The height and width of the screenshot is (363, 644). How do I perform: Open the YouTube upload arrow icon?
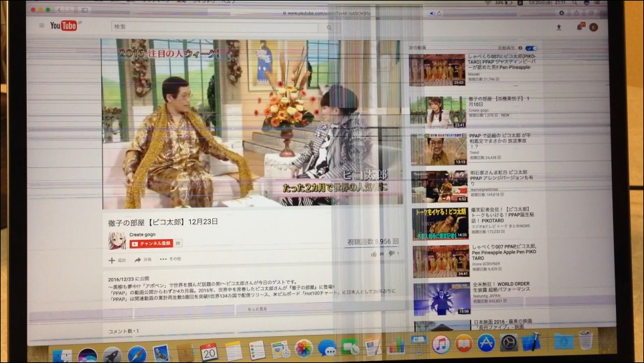click(558, 27)
